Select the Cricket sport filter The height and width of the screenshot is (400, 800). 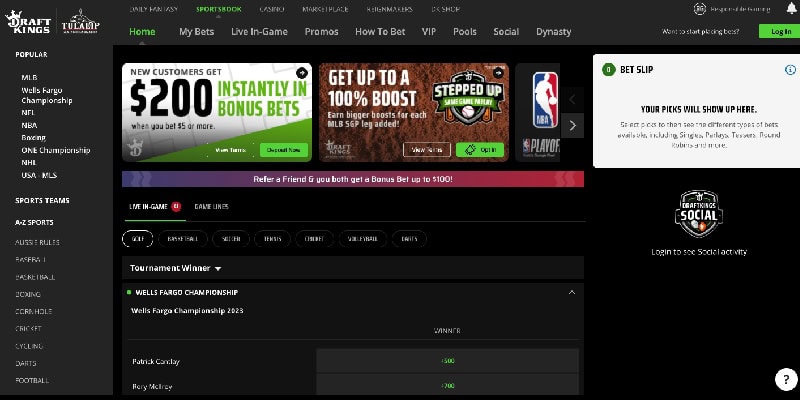[x=314, y=239]
